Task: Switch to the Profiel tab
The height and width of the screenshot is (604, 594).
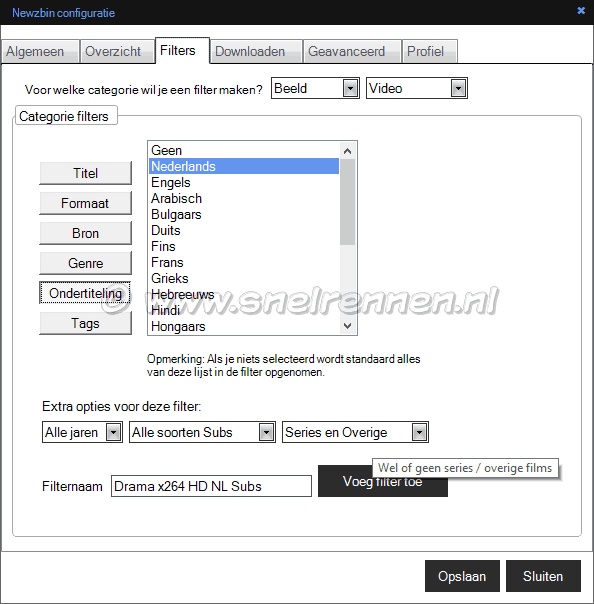Action: [x=430, y=51]
